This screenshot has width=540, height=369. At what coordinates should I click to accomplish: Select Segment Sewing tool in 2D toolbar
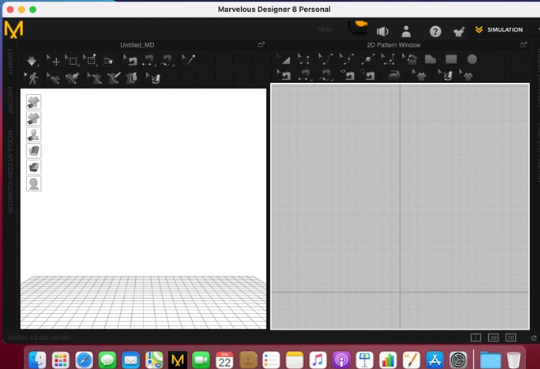[304, 75]
